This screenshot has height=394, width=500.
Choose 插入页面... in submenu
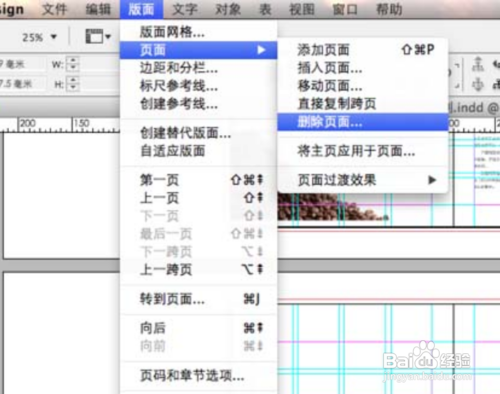pyautogui.click(x=362, y=68)
